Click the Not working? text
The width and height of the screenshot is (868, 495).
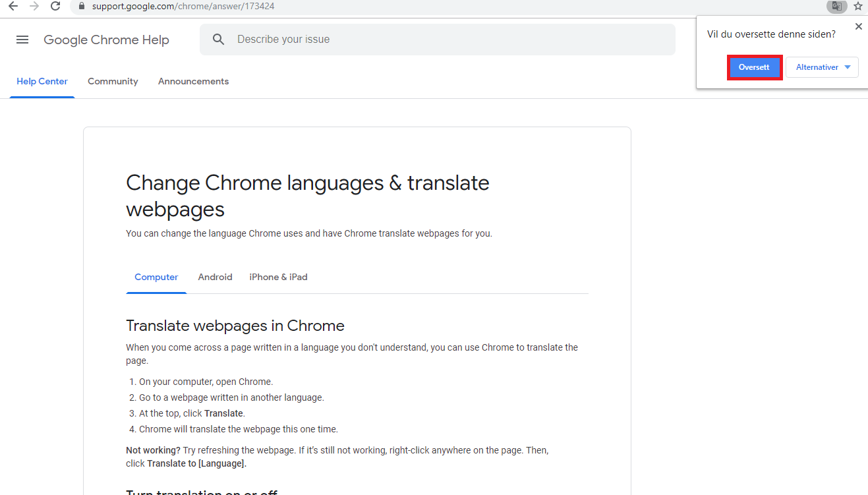pos(153,450)
